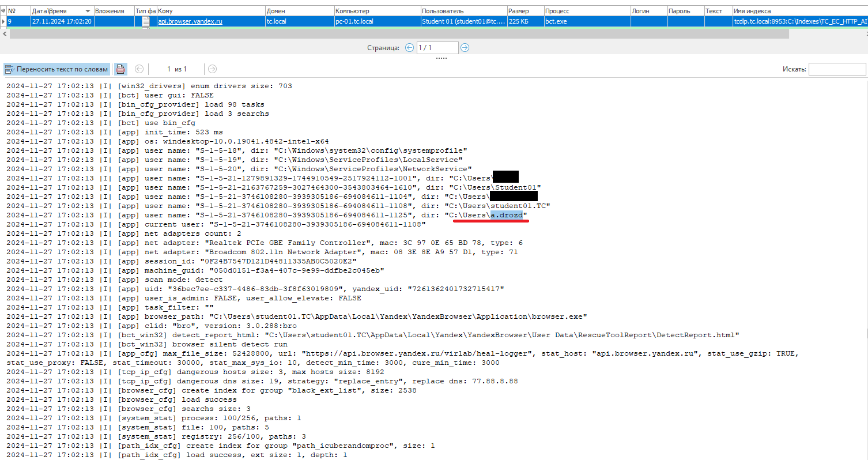The width and height of the screenshot is (868, 460).
Task: Click the 'enum drivers size: 703' log line
Action: coord(149,86)
